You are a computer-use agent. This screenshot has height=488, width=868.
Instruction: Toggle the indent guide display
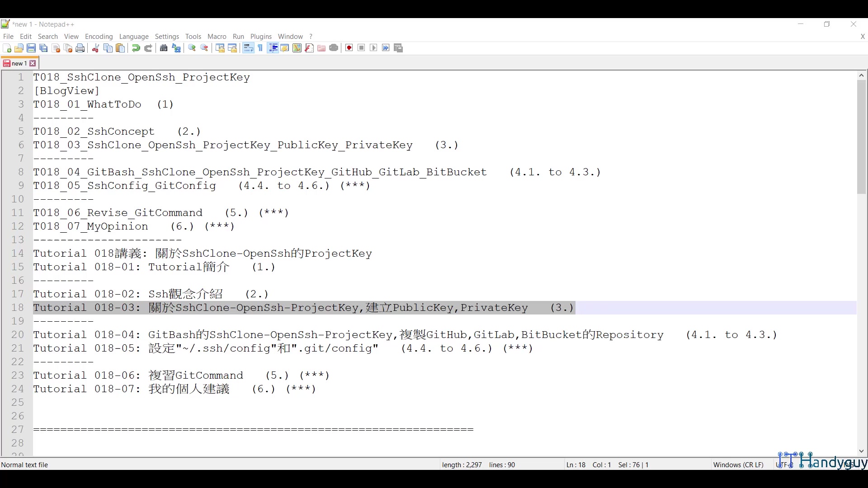[x=273, y=48]
